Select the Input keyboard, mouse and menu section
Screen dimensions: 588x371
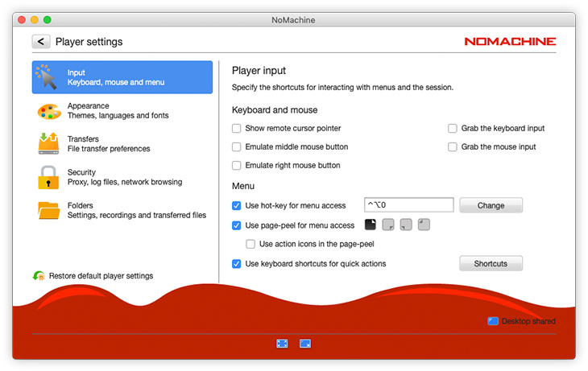tap(122, 77)
